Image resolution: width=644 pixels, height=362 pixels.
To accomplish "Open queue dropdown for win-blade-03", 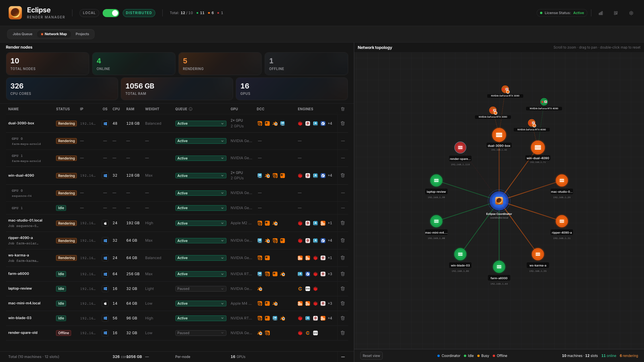I will pos(201,318).
